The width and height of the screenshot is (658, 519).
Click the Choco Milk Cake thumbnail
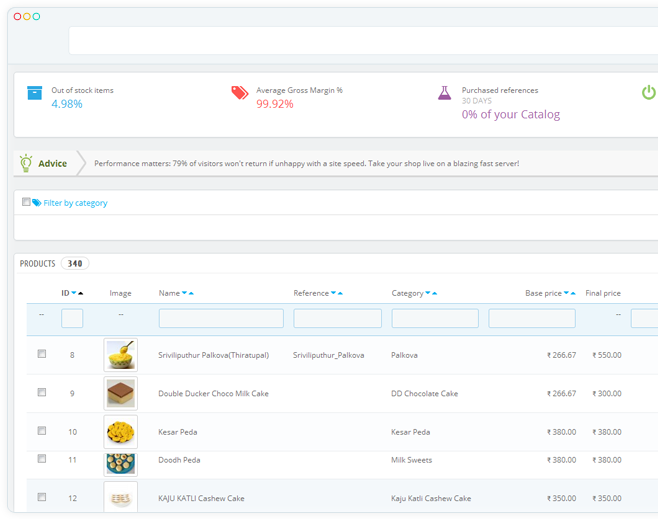120,394
